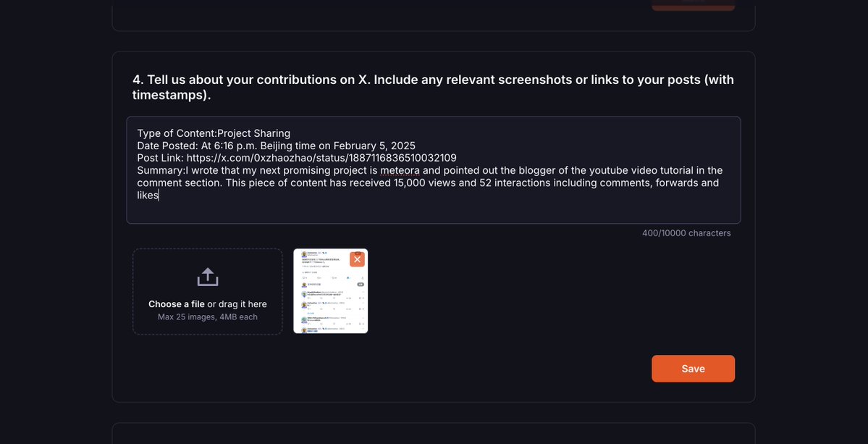The width and height of the screenshot is (868, 444).
Task: Open the uploaded tweet screenshot thumbnail
Action: [331, 291]
